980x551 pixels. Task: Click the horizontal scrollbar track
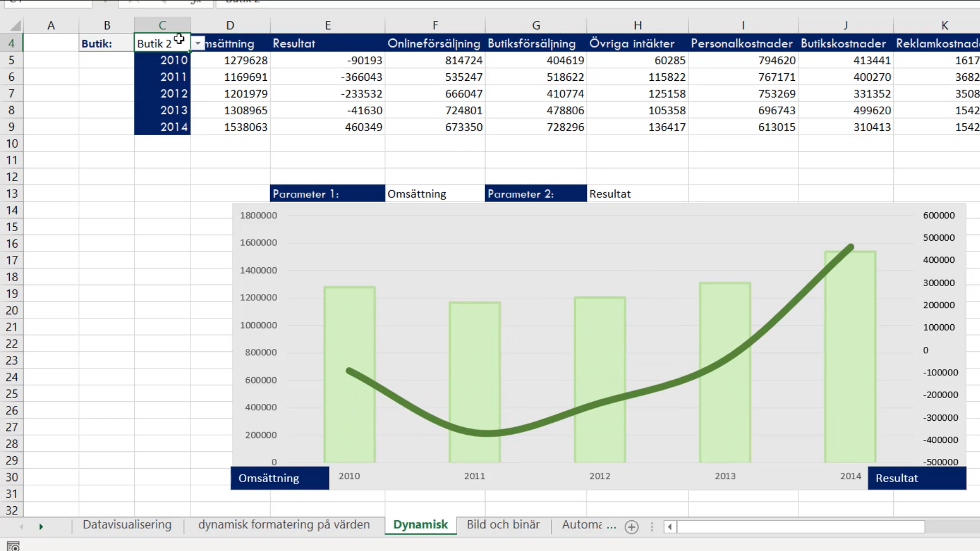coord(800,527)
